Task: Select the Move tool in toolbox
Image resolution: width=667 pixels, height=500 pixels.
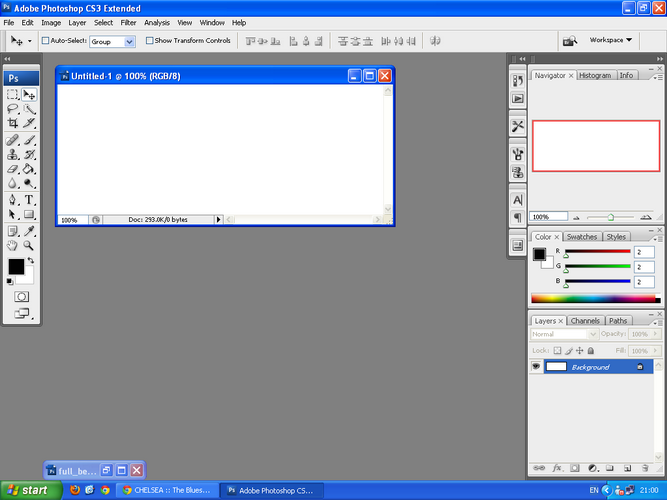Action: click(x=29, y=94)
